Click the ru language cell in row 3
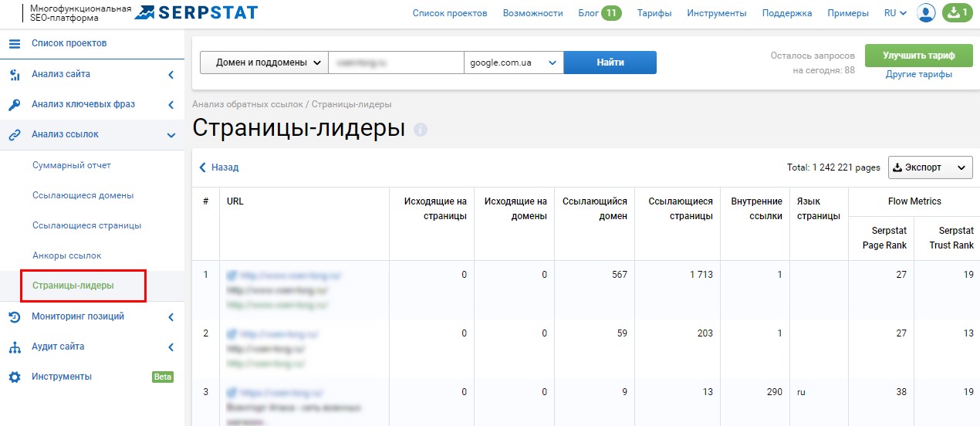This screenshot has height=426, width=980. [x=801, y=393]
